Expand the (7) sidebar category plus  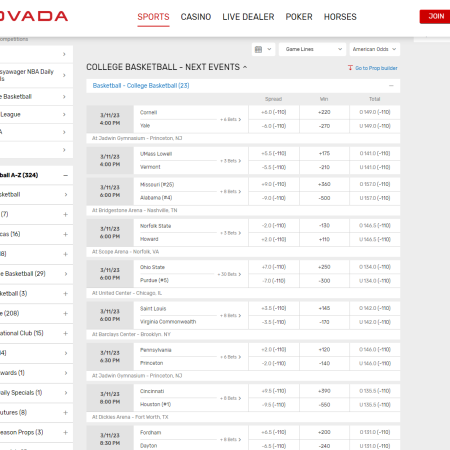point(66,214)
